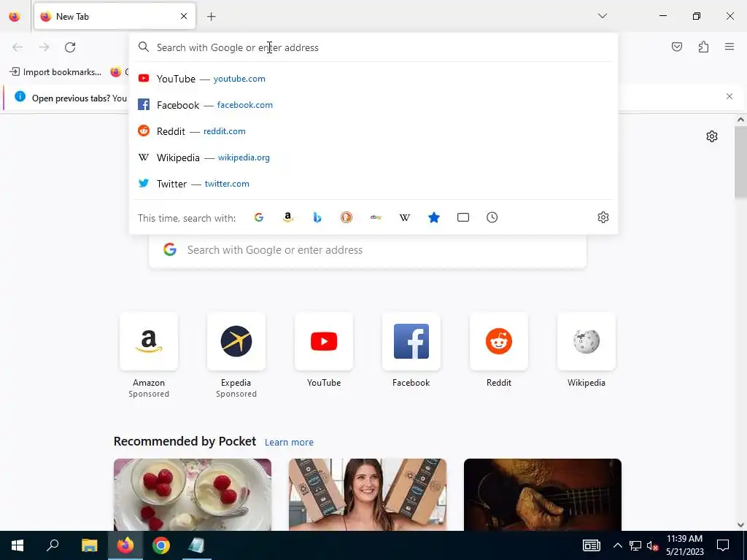This screenshot has width=747, height=560.
Task: Launch Google Chrome from taskbar
Action: click(x=161, y=545)
